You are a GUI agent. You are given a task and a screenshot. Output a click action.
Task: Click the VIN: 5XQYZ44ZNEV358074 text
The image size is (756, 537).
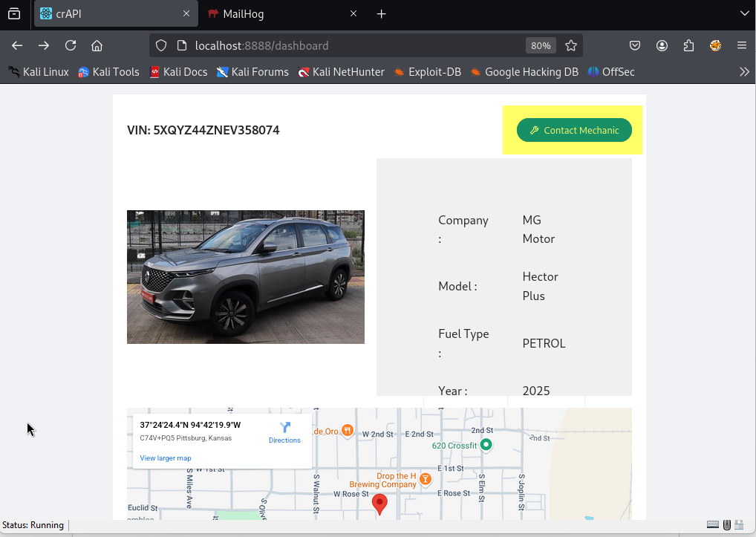203,130
